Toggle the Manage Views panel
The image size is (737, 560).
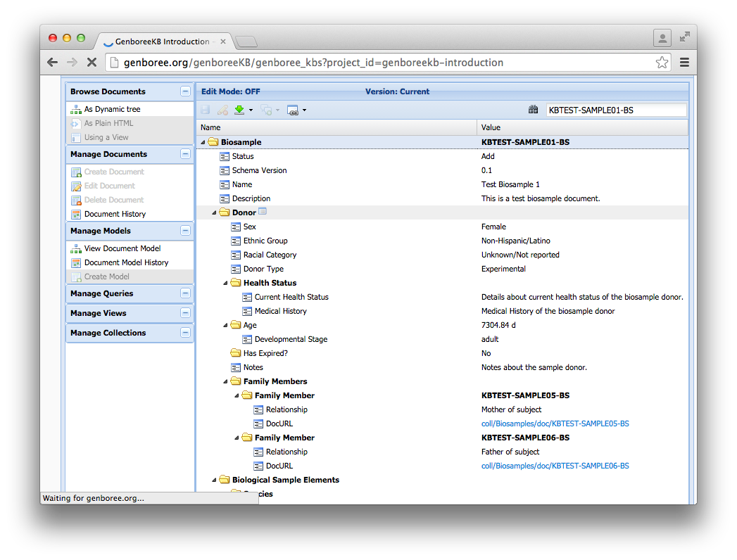[x=185, y=313]
